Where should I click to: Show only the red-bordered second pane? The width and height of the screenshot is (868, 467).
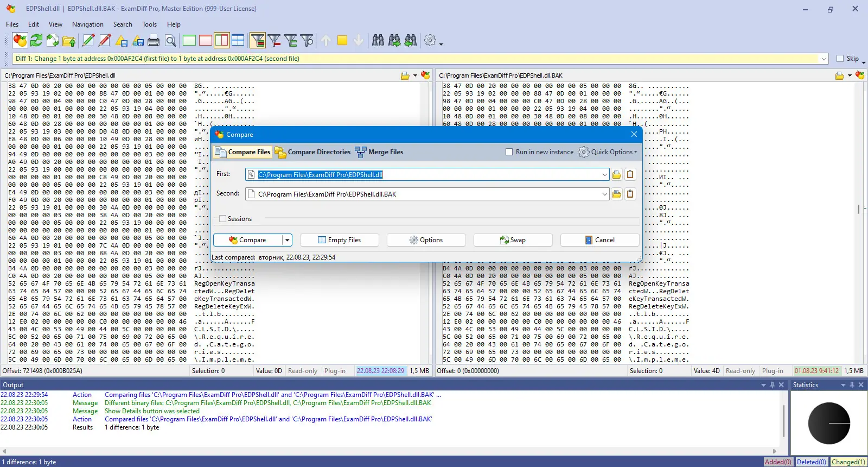[206, 40]
